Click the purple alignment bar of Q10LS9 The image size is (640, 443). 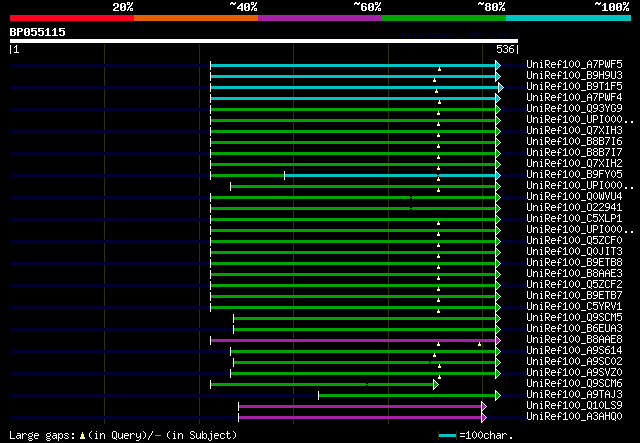coord(360,407)
